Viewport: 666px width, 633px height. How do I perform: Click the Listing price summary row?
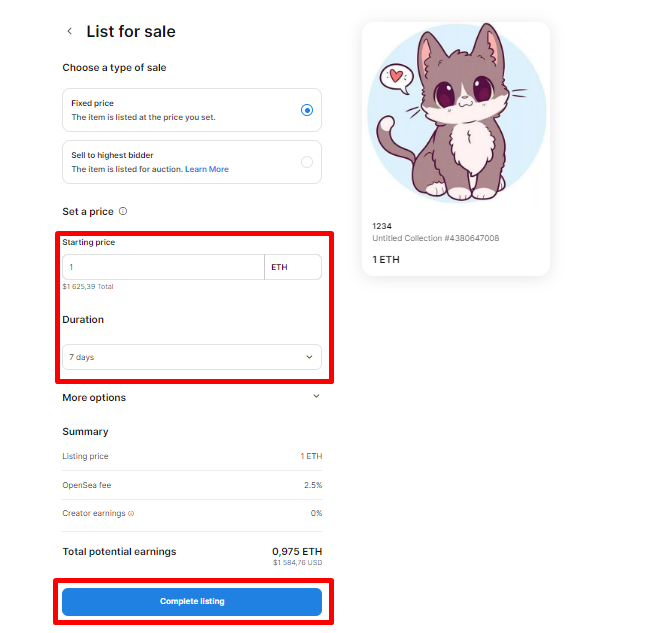pyautogui.click(x=191, y=456)
